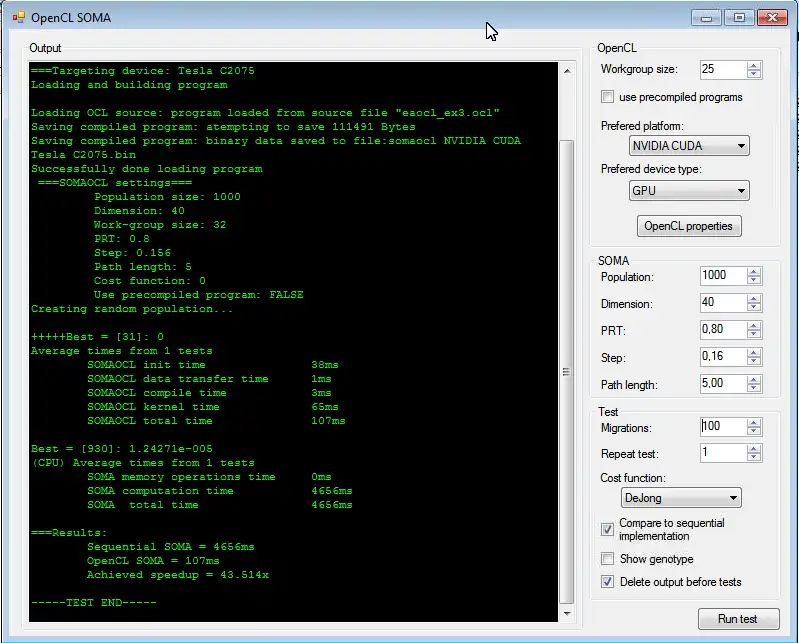This screenshot has width=799, height=643.
Task: Click the Output scrollbar up arrow
Action: 567,71
